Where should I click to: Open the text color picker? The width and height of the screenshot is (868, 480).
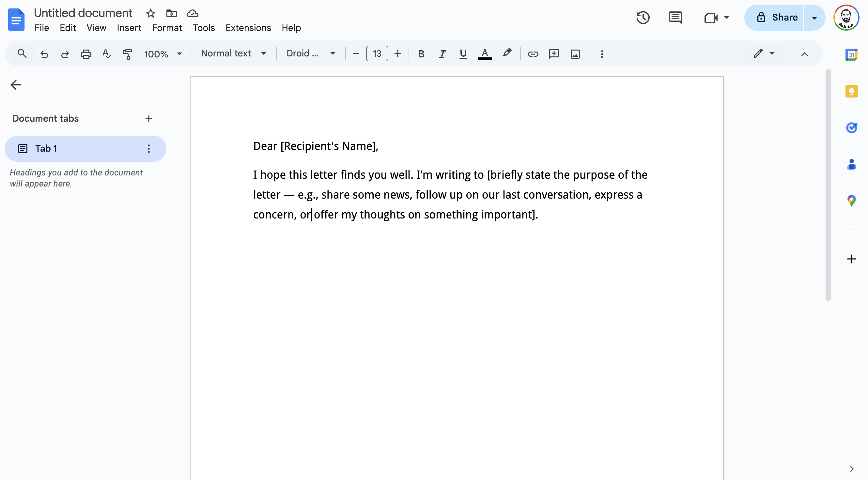click(485, 54)
